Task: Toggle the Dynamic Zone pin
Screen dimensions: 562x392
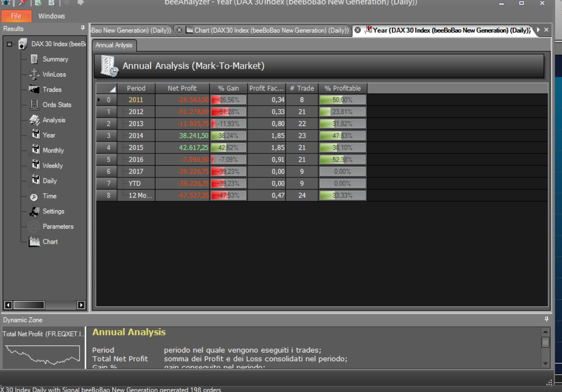Action: [x=547, y=319]
